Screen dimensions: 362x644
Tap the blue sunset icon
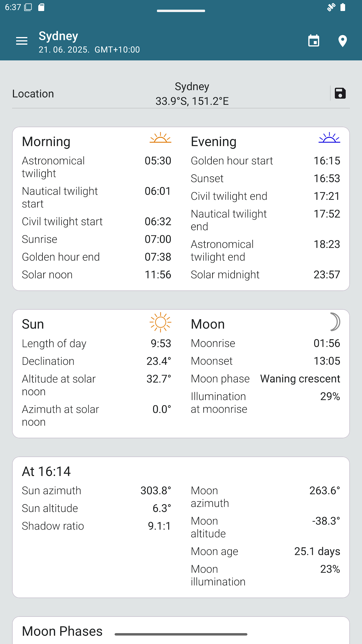pos(329,138)
